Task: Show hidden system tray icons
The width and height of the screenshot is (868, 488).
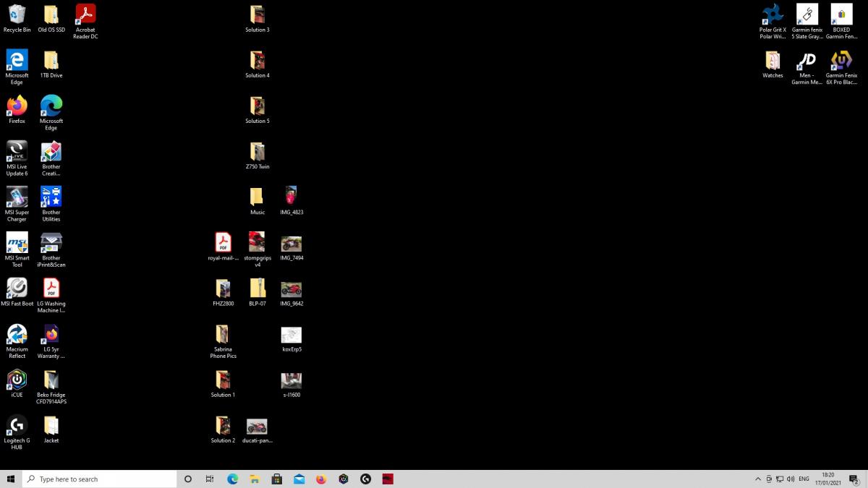Action: coord(758,479)
